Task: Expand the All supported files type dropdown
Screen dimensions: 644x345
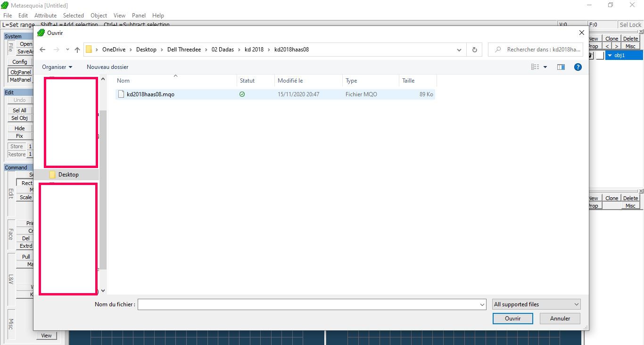Action: 536,304
